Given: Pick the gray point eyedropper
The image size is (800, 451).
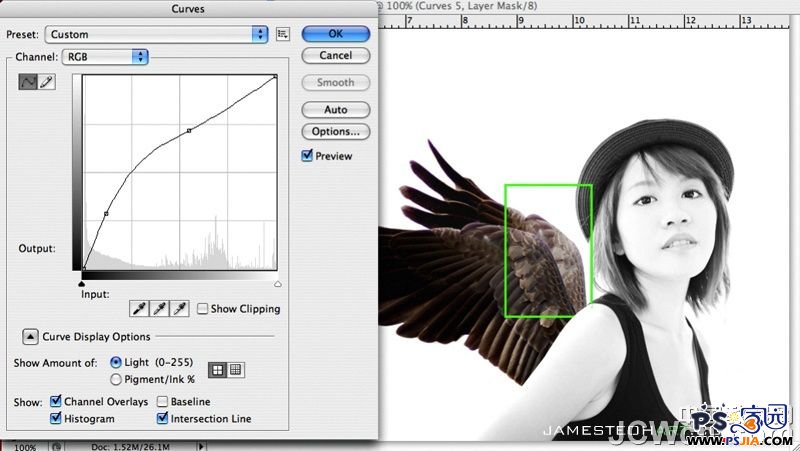Looking at the screenshot, I should pyautogui.click(x=160, y=309).
